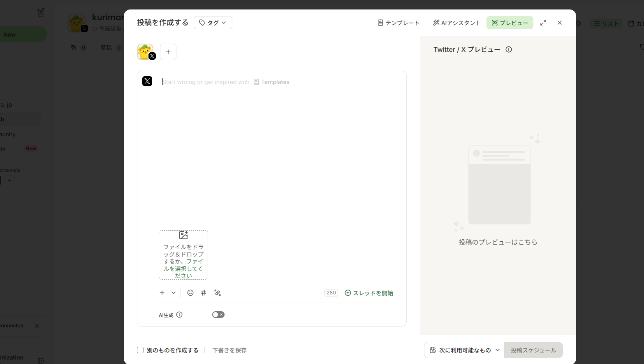Image resolution: width=644 pixels, height=364 pixels.
Task: Open the hashtag manager
Action: 204,293
